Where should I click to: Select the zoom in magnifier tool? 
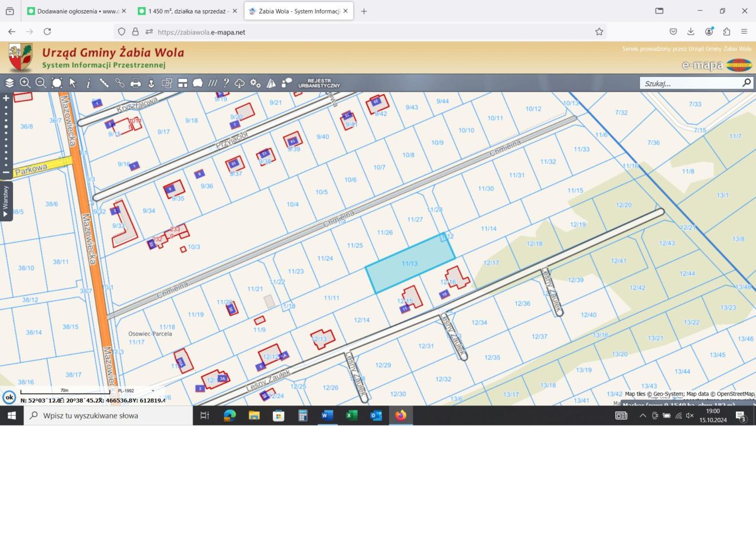coord(25,83)
